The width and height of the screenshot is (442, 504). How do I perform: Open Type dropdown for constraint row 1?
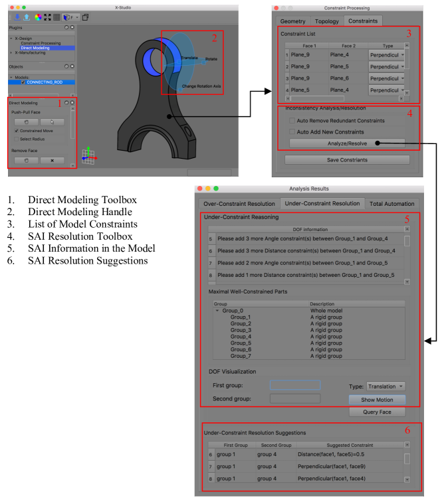click(387, 55)
